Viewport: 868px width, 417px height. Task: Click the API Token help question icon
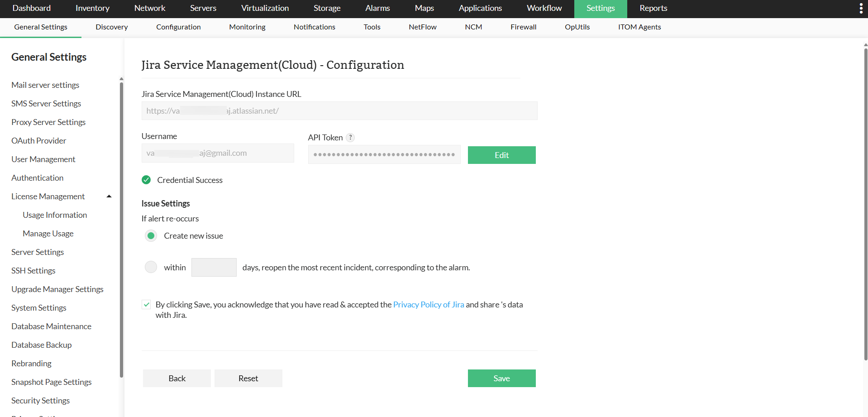350,138
